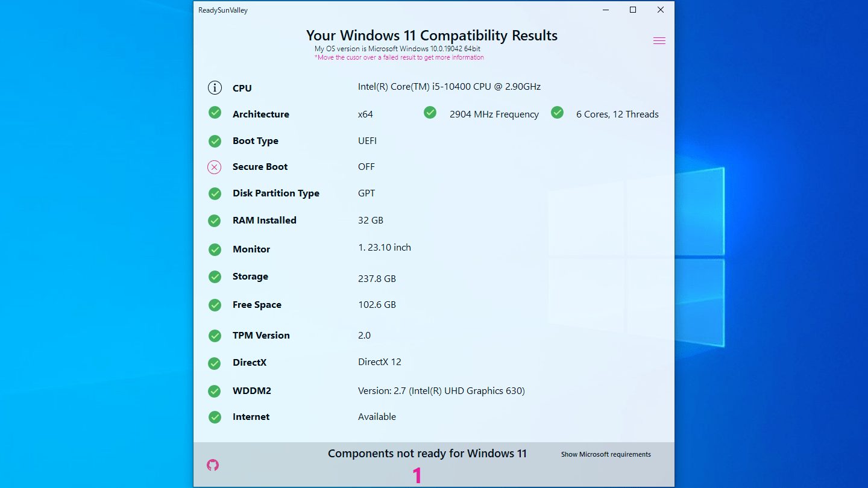
Task: Click the ReadySunValley window title
Action: coord(223,10)
